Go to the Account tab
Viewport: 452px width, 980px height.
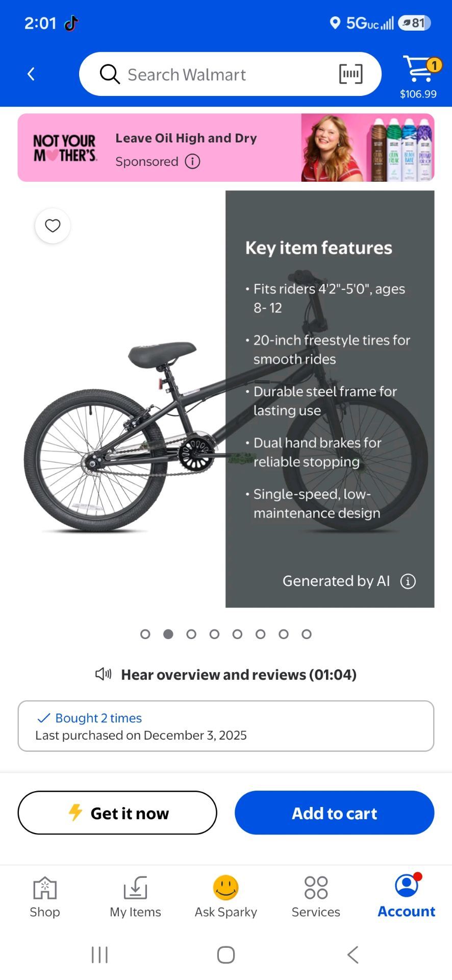(407, 897)
